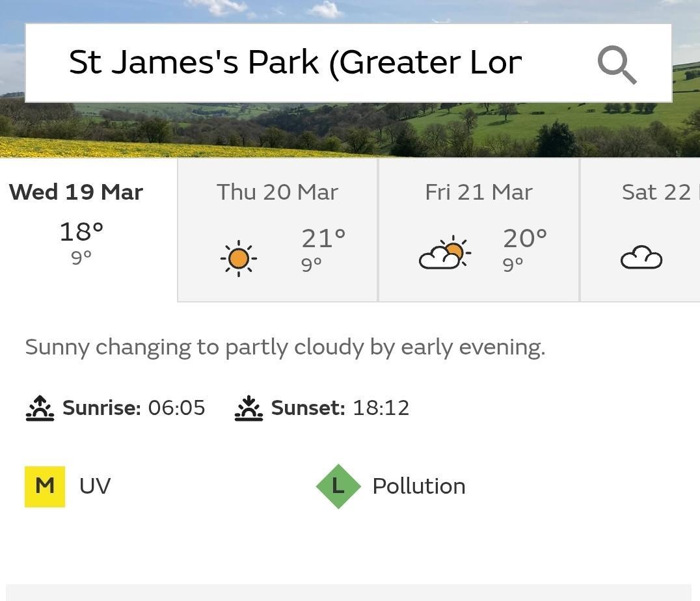Click the magnifying glass search icon

[617, 64]
